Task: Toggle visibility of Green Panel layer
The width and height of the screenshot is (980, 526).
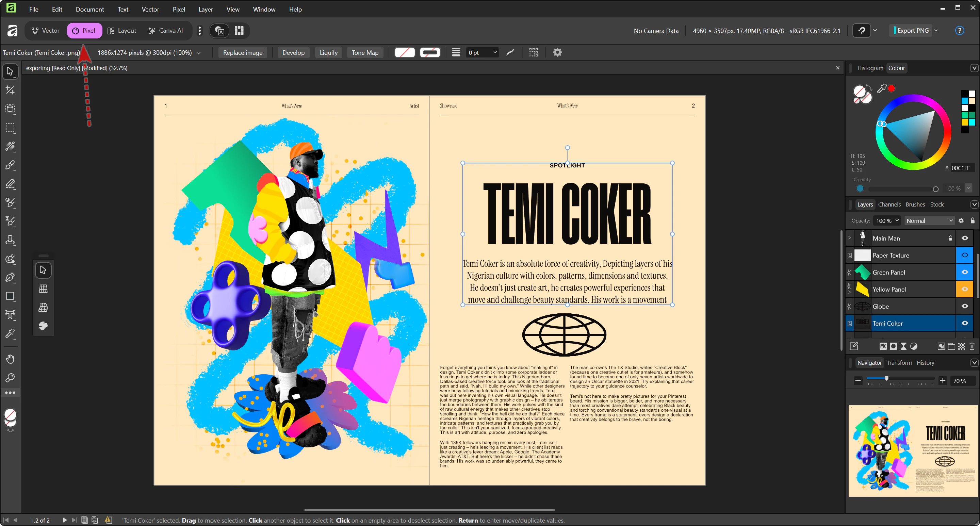Action: (964, 272)
